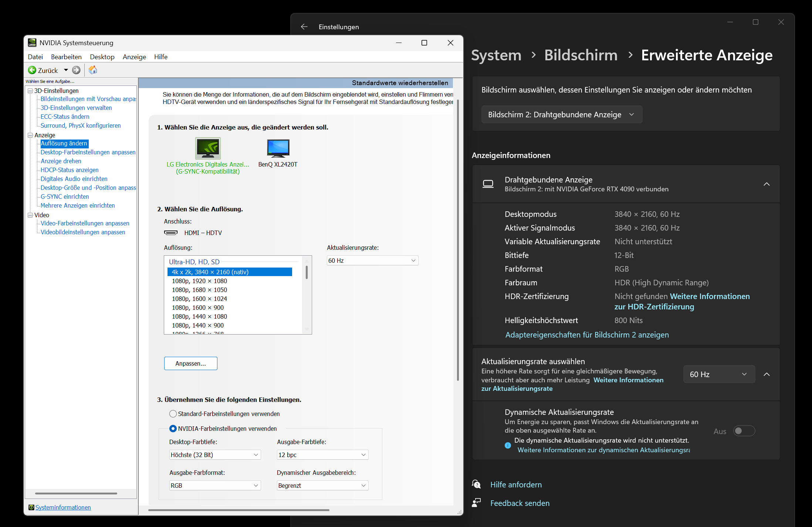Open the Desktop menu
Viewport: 812px width, 527px height.
(x=102, y=57)
